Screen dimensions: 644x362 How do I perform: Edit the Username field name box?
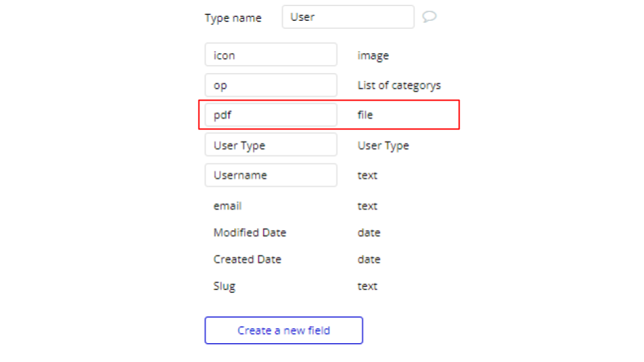coord(271,175)
